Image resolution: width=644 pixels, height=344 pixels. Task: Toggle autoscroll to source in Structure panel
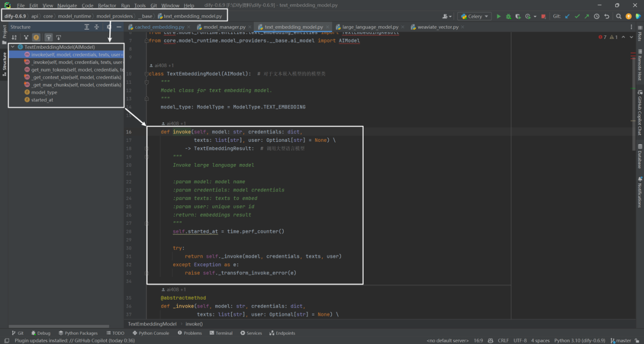pos(48,37)
